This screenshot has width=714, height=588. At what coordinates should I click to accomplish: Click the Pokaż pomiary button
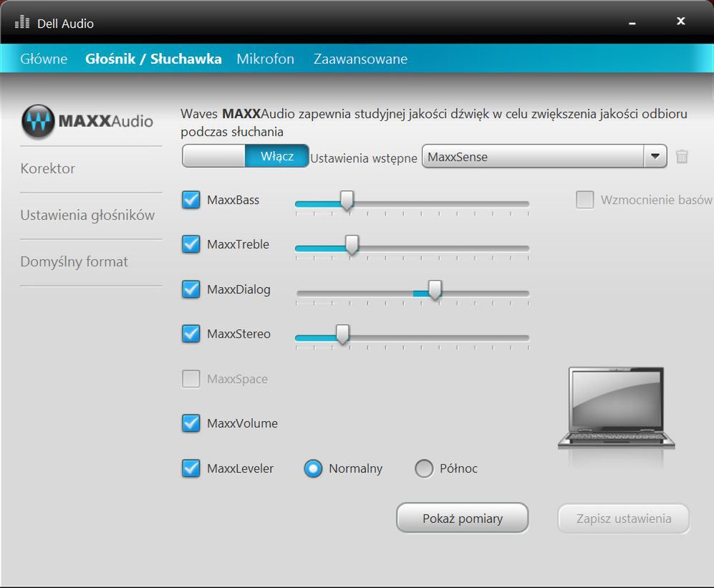463,519
